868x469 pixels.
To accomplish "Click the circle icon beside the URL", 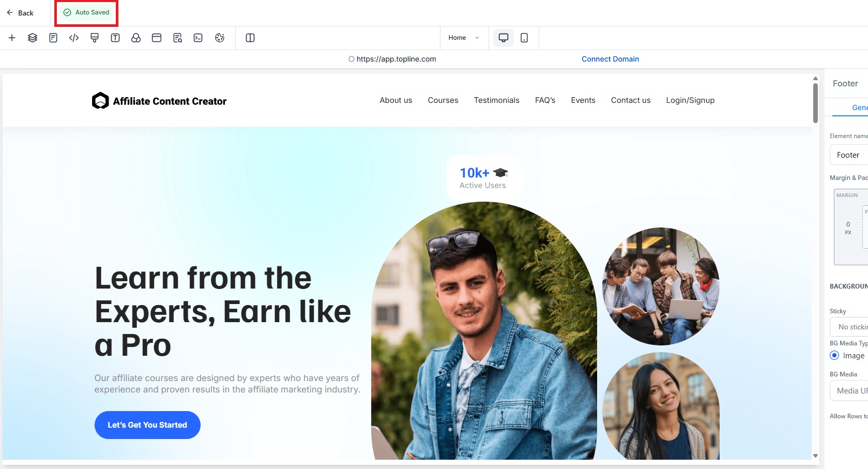I will (352, 59).
